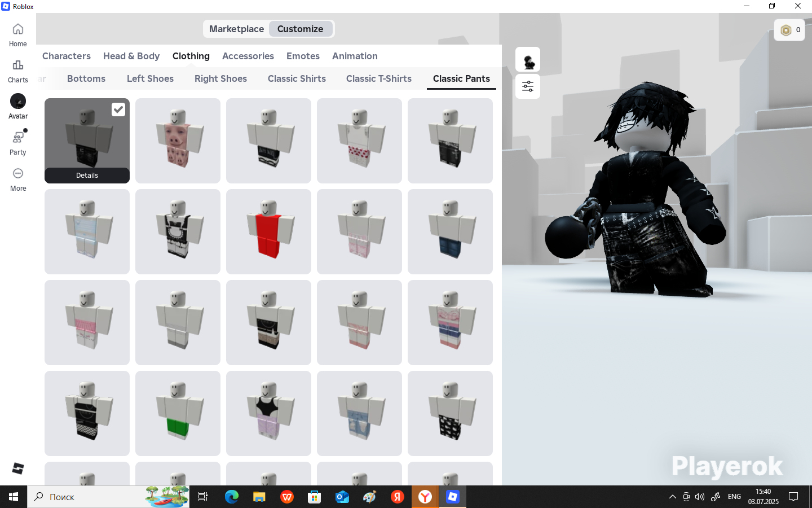Equip the pink and blue striped outfit

[x=450, y=322]
